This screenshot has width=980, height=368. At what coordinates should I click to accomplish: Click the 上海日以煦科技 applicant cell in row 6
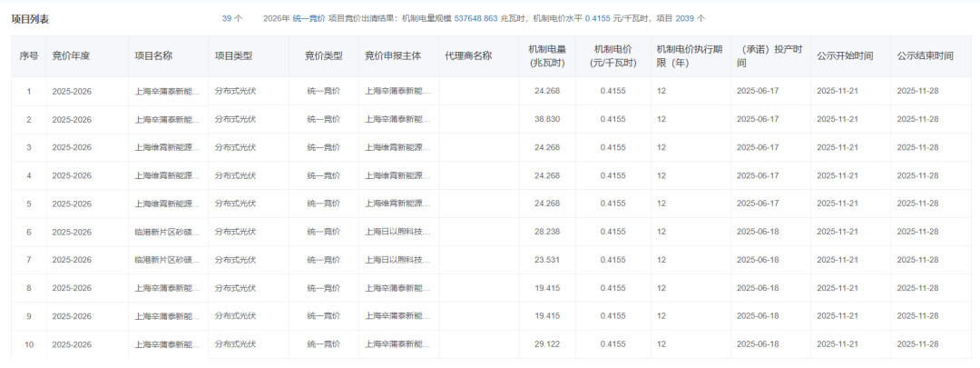pyautogui.click(x=397, y=232)
